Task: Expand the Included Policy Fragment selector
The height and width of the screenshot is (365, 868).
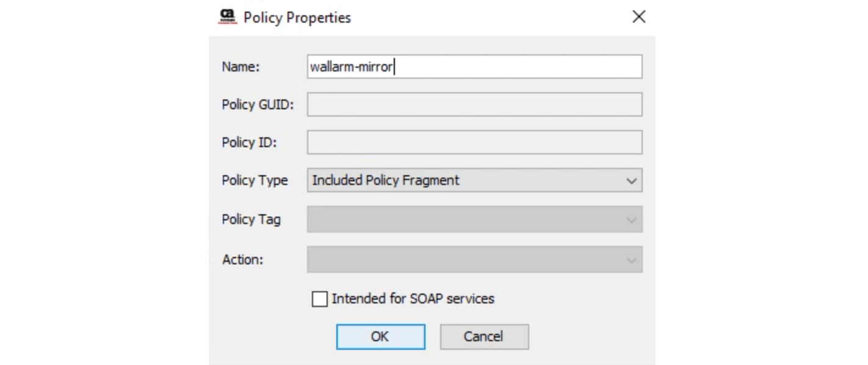Action: 632,180
